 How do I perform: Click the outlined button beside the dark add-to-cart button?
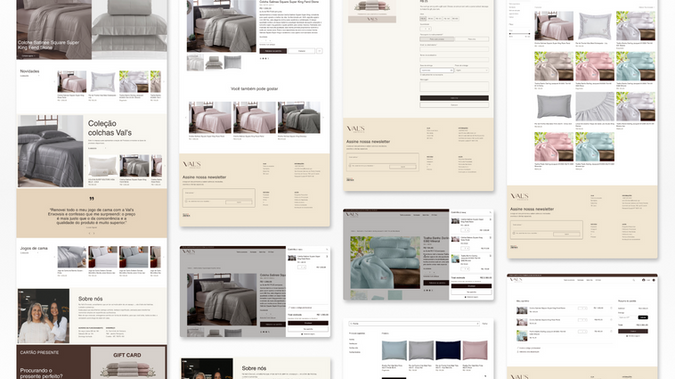click(301, 51)
